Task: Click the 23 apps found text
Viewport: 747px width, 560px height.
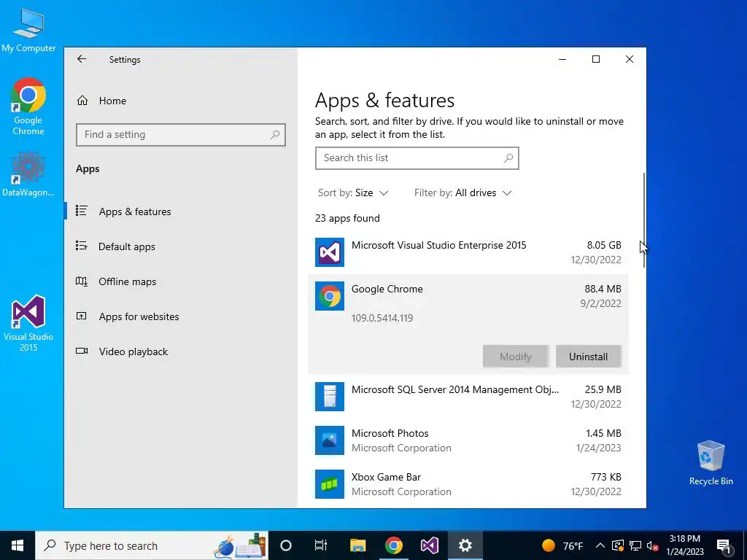Action: click(347, 218)
